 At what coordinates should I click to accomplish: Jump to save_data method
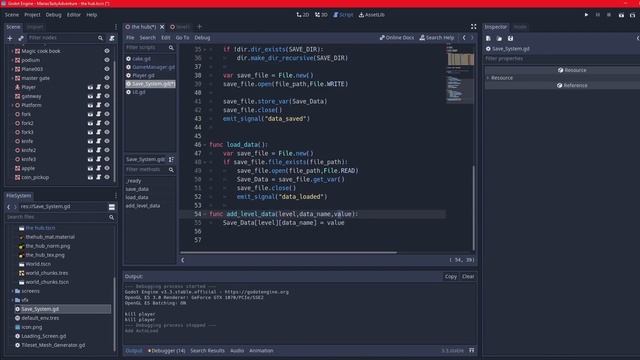coord(137,189)
